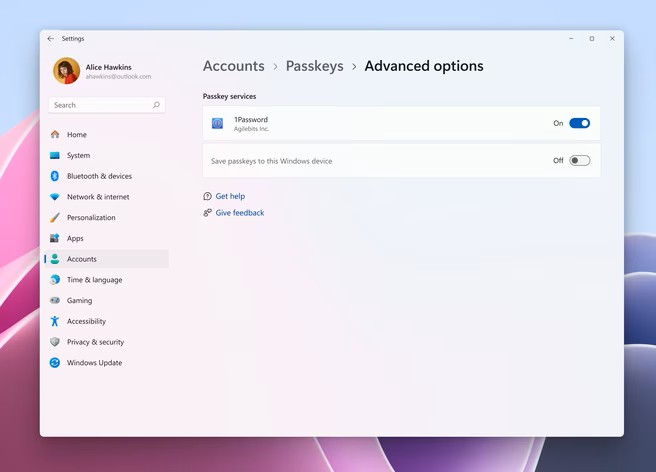This screenshot has height=472, width=656.
Task: Select Time & language in sidebar
Action: coord(94,280)
